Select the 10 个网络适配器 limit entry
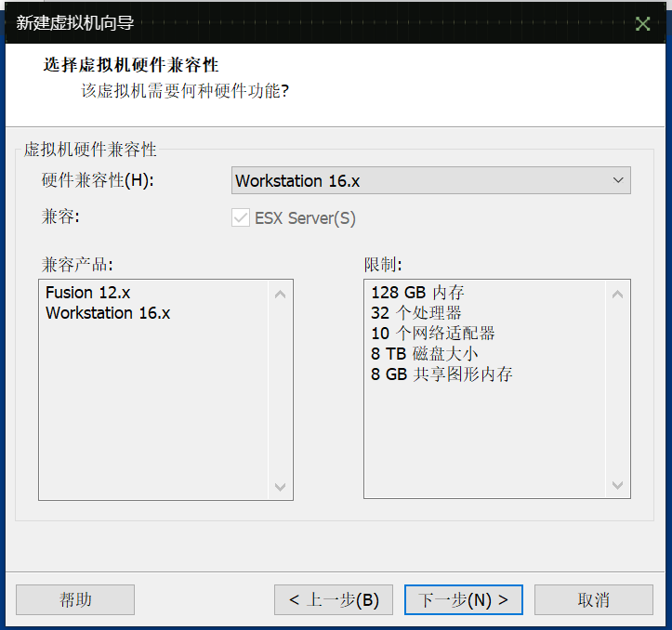672x630 pixels. (433, 334)
